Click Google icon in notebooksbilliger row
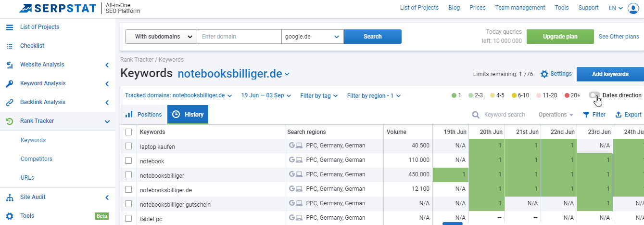644x225 pixels. pyautogui.click(x=291, y=174)
